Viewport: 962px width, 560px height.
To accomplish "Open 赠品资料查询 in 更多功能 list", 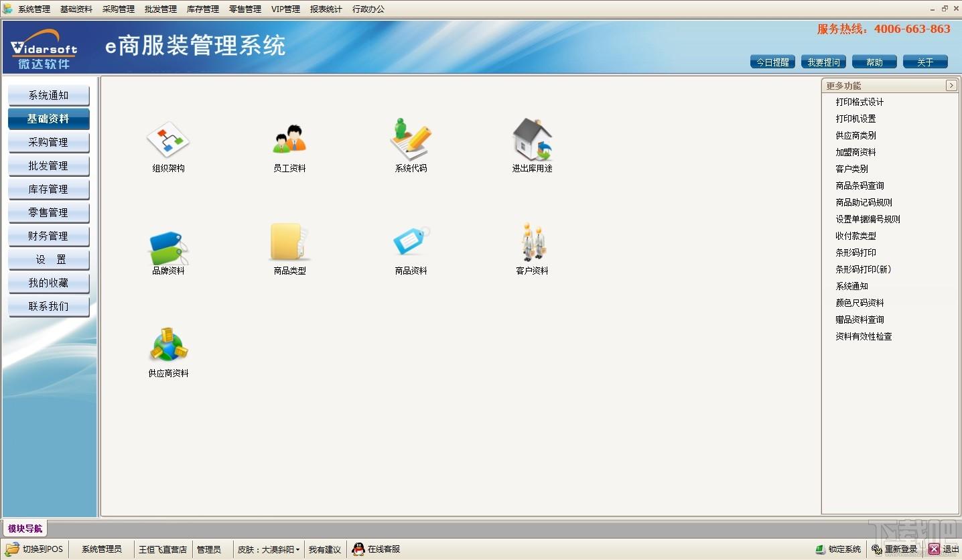I will click(860, 320).
